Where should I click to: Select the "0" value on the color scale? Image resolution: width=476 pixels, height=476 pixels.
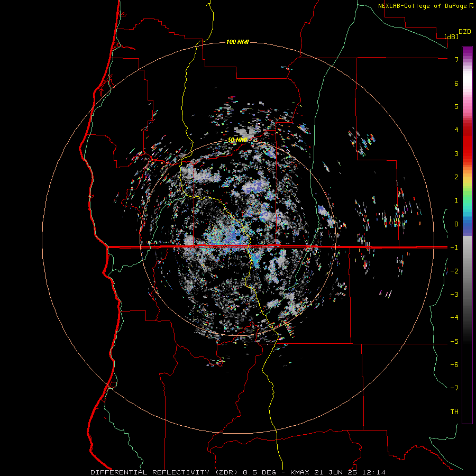pos(456,224)
